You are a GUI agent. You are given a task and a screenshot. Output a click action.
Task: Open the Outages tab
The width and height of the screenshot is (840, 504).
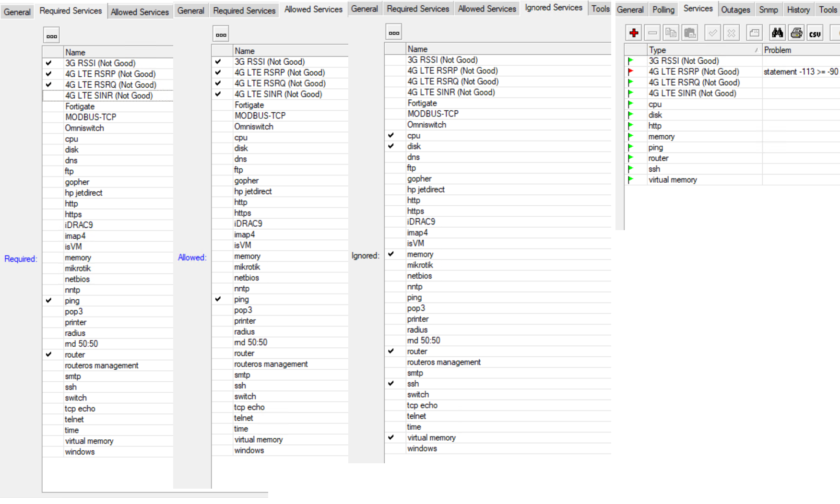(735, 10)
